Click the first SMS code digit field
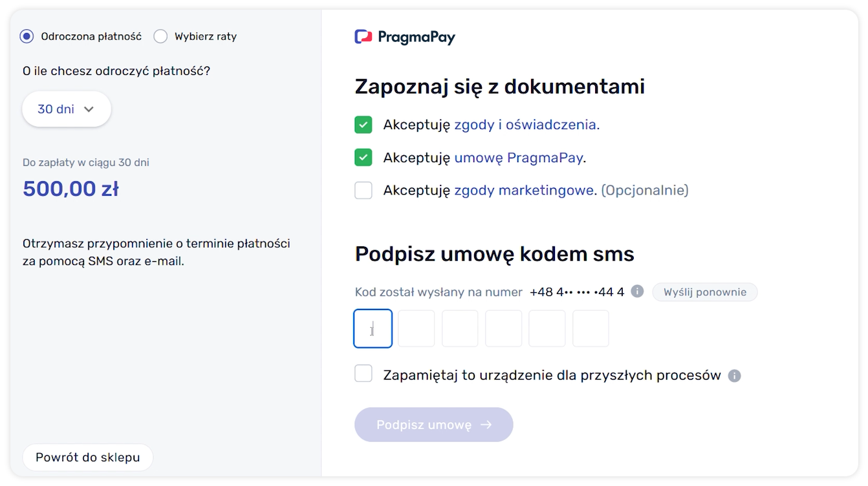Viewport: 868px width, 486px height. (x=373, y=329)
